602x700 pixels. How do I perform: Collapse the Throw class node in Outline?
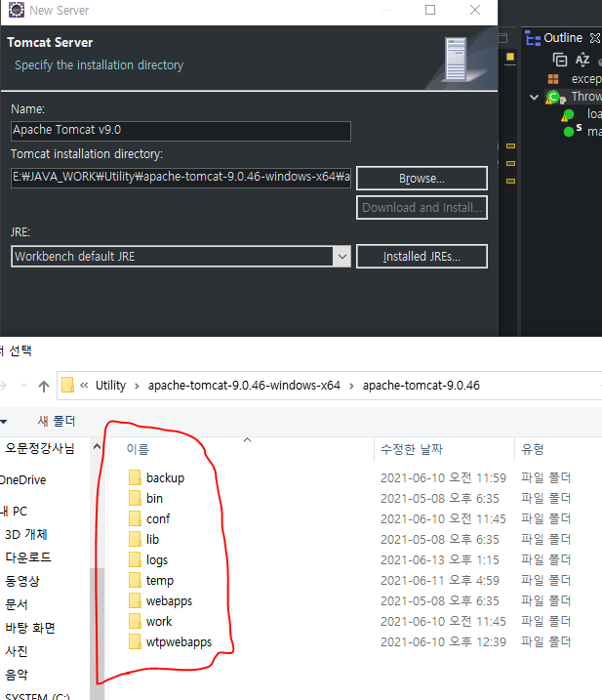click(x=534, y=97)
